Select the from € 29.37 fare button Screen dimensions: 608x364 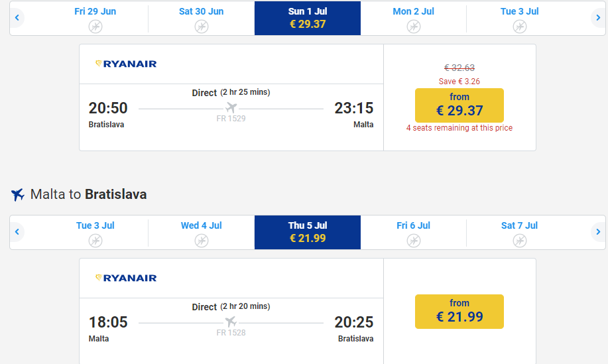[x=459, y=105]
